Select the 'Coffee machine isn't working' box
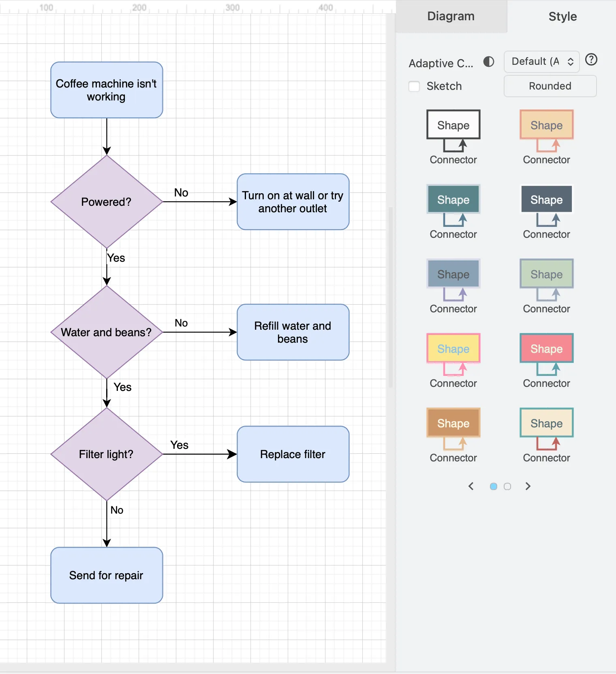 point(107,90)
